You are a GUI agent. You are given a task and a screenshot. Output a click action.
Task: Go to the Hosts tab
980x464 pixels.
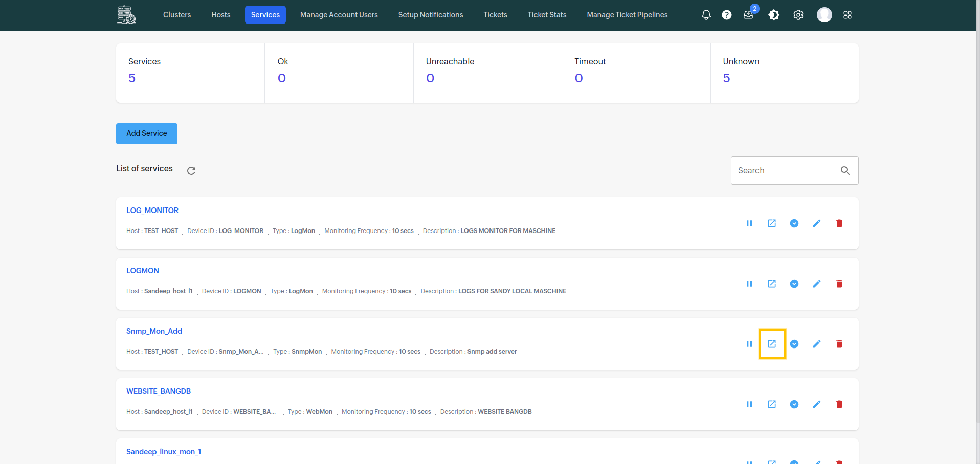221,15
